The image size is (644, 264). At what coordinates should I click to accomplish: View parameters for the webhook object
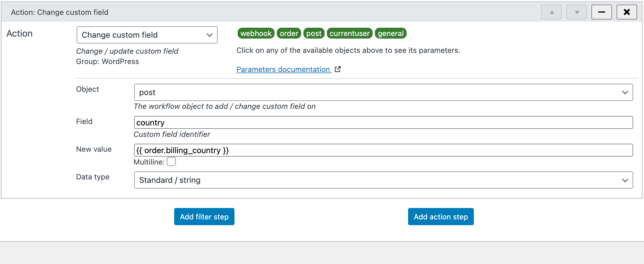click(256, 33)
